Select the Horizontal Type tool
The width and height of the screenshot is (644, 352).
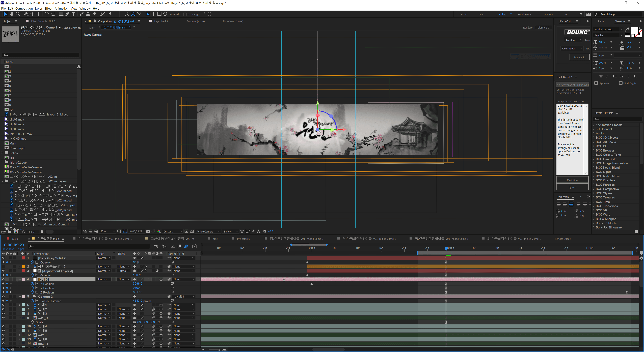[x=74, y=14]
